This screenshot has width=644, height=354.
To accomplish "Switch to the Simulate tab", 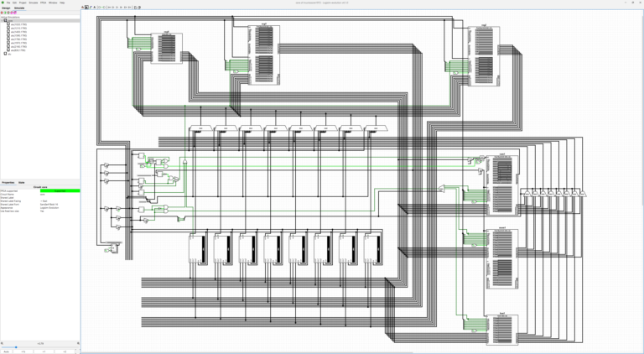I will [19, 8].
